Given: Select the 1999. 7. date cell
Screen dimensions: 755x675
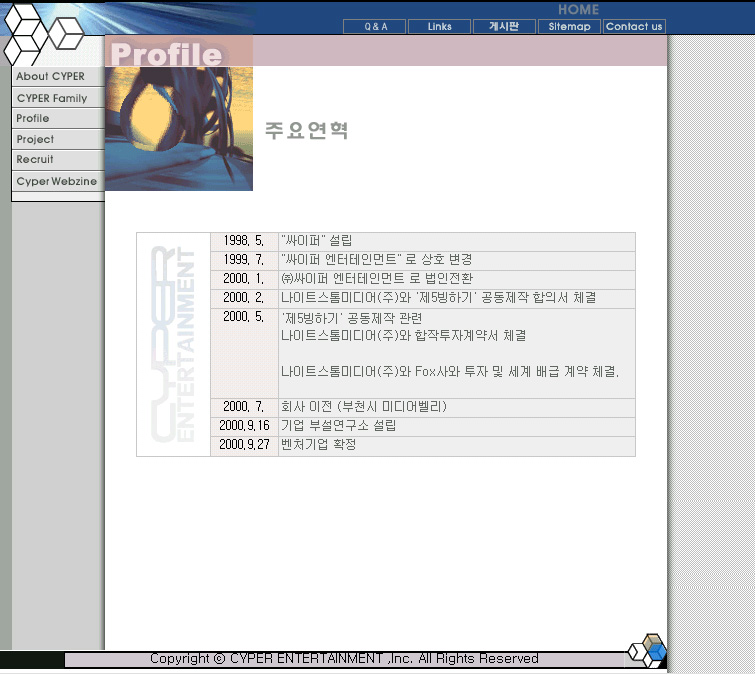Looking at the screenshot, I should tap(244, 260).
